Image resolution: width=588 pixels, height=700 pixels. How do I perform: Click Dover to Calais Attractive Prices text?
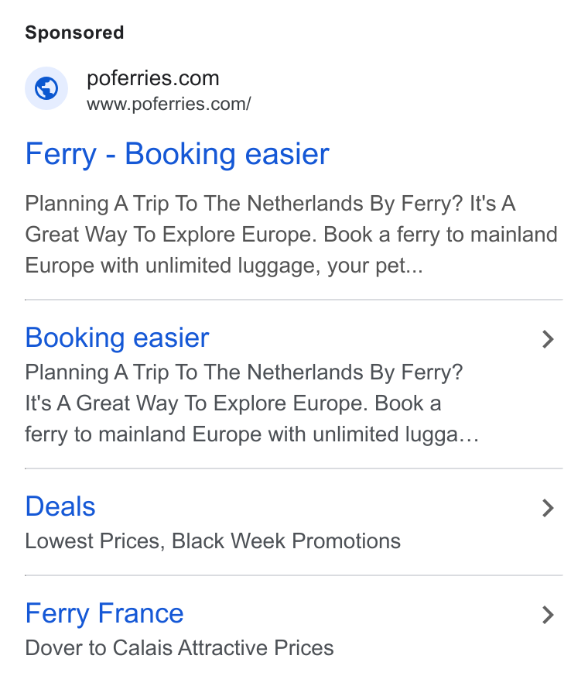pos(179,648)
